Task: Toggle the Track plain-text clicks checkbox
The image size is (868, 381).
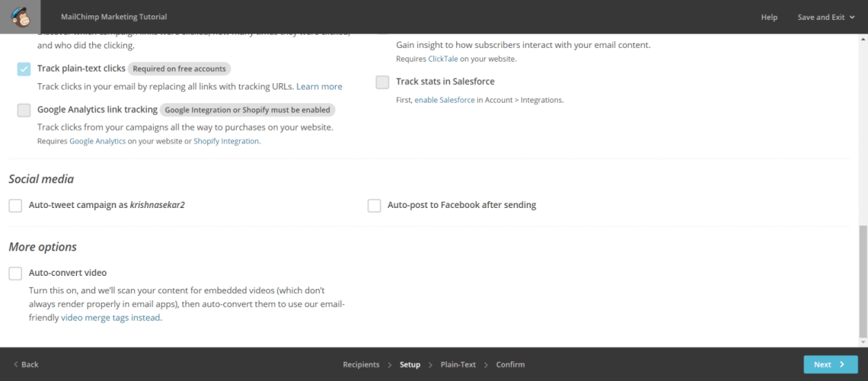Action: [x=24, y=69]
